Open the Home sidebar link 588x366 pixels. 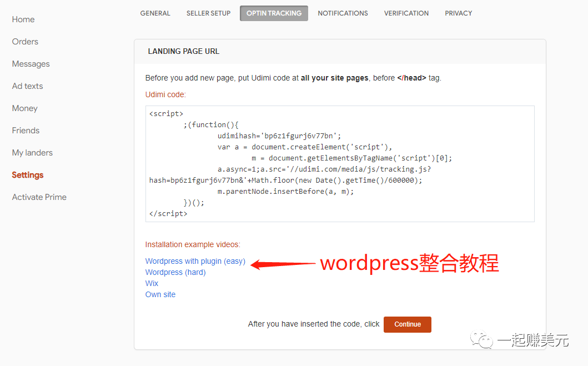point(23,19)
